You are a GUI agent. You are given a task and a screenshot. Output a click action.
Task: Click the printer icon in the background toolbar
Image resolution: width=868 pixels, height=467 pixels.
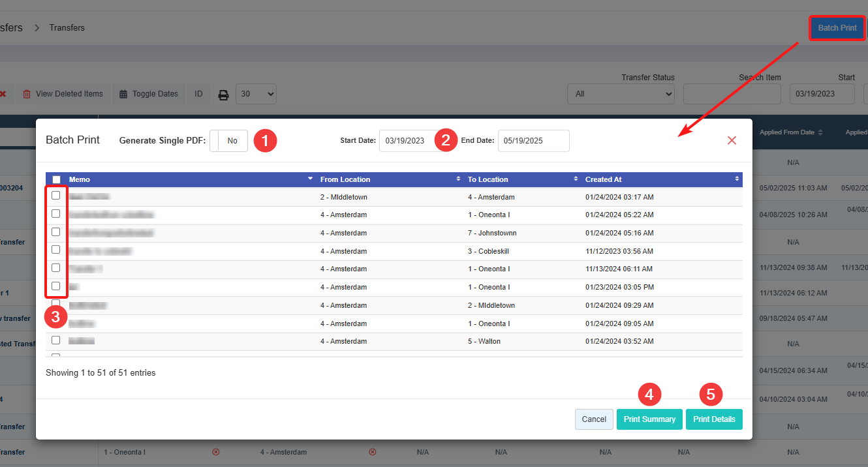(223, 95)
